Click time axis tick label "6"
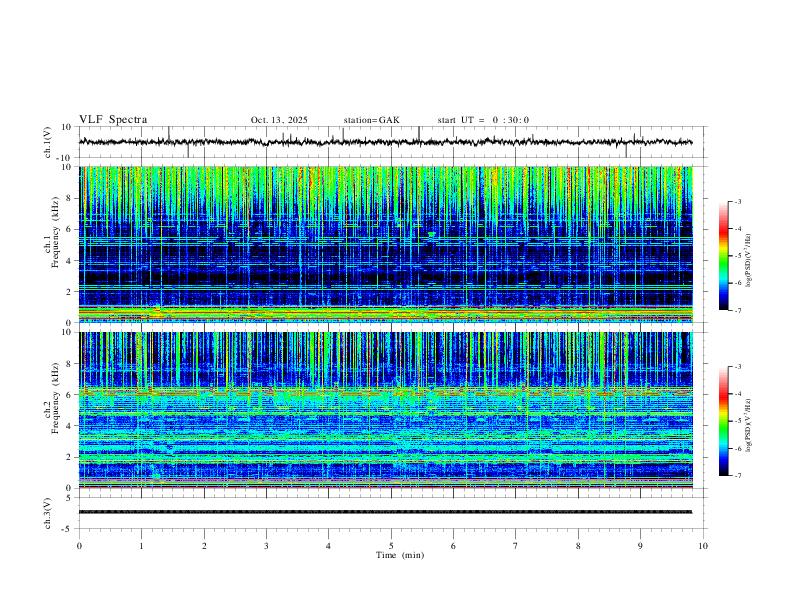 point(453,546)
